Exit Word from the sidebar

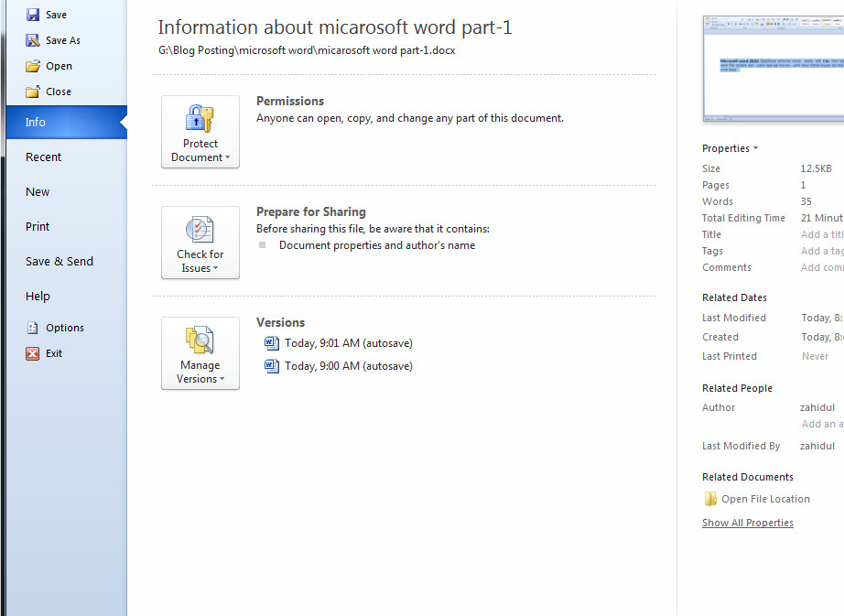click(54, 353)
